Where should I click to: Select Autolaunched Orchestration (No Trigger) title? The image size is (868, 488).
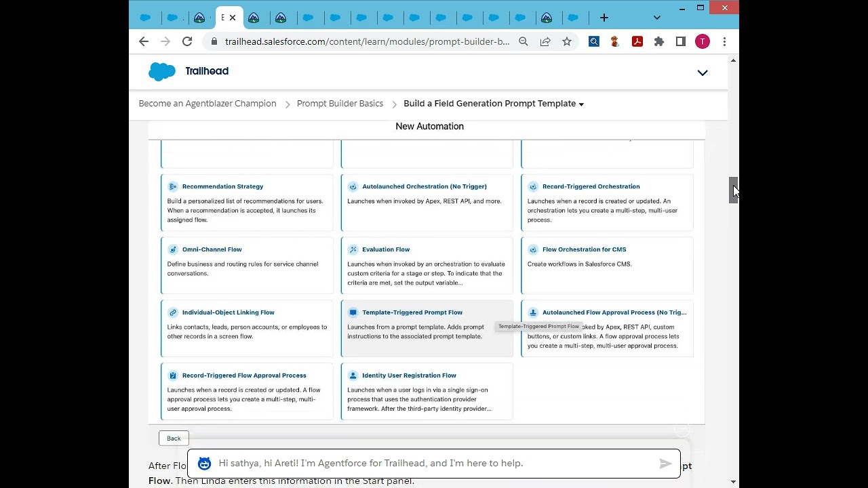click(425, 186)
